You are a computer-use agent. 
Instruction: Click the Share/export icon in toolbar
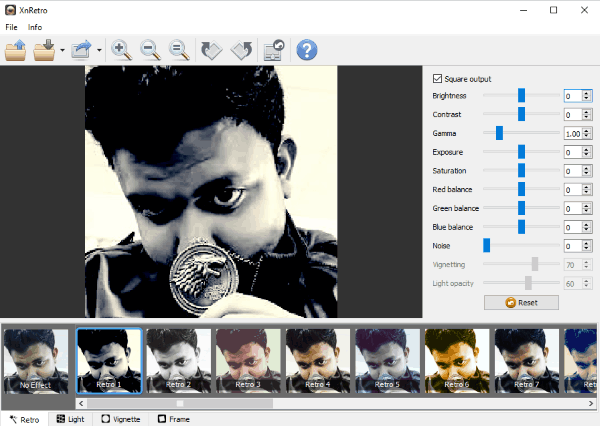click(x=82, y=50)
